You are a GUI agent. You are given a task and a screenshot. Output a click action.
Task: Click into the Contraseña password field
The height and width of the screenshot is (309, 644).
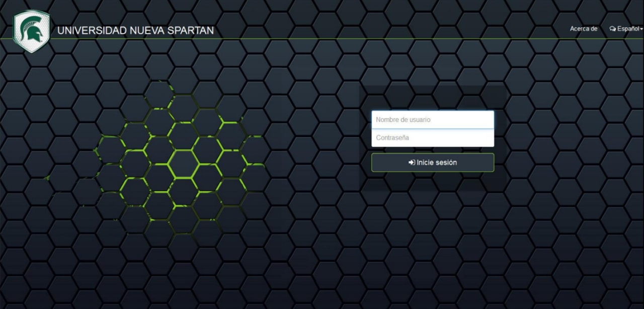(432, 138)
